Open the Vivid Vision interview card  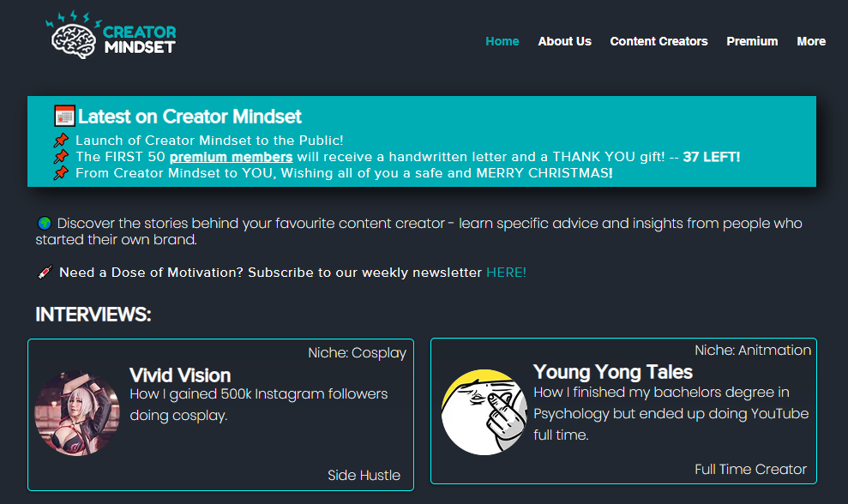click(220, 414)
